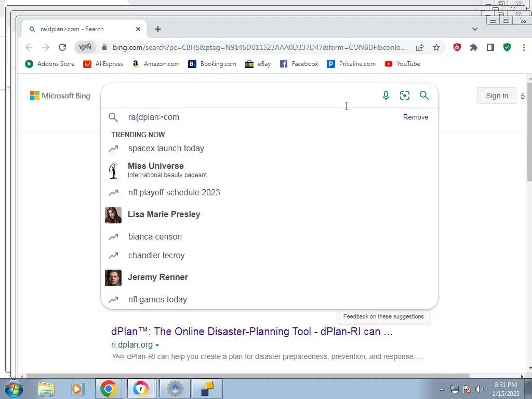Click the horizontal page scrollbar
The image size is (532, 399).
pos(248,376)
